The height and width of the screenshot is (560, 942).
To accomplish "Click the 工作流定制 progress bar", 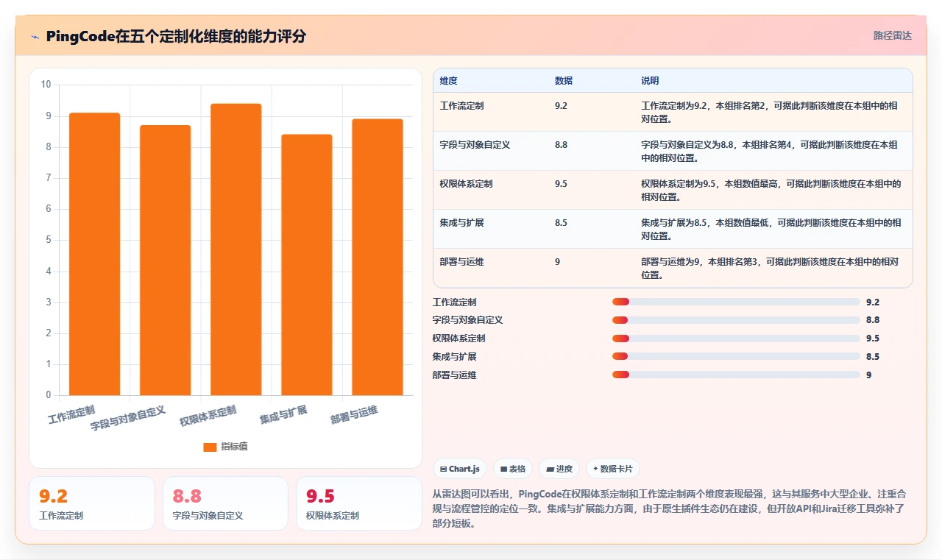I will tap(736, 302).
